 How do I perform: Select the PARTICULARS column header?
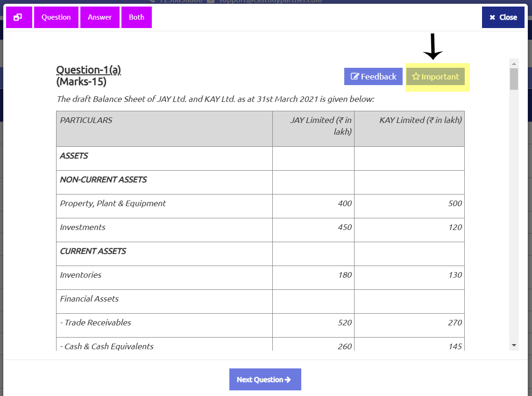click(x=86, y=120)
